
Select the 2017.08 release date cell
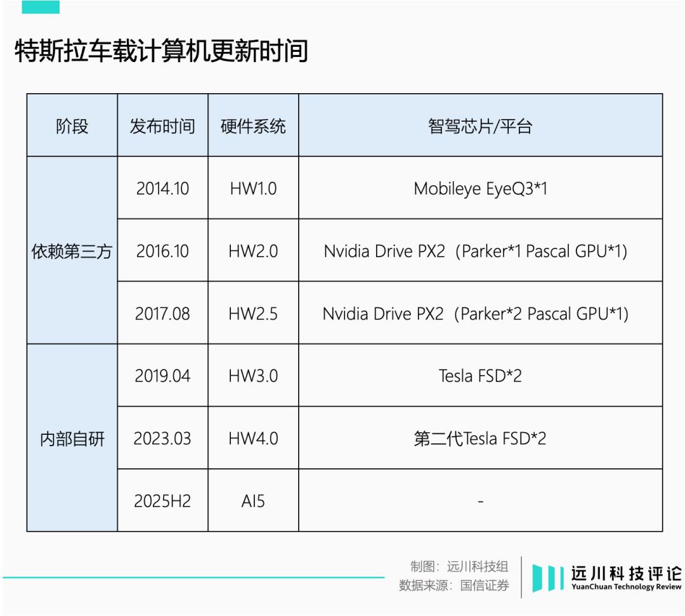tap(162, 313)
